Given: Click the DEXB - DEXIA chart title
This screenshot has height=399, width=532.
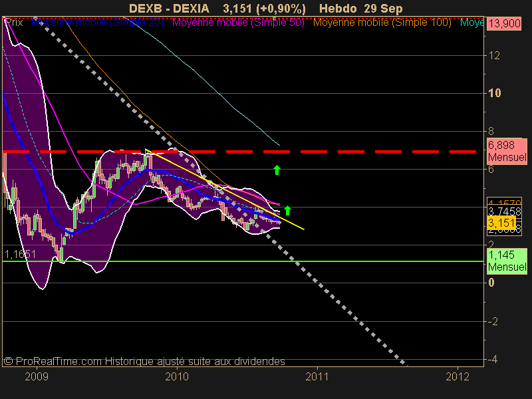Looking at the screenshot, I should [169, 9].
